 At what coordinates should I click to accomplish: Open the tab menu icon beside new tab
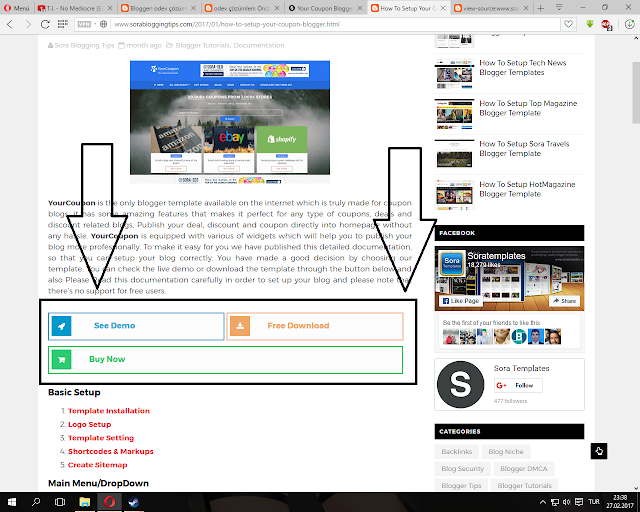coord(559,7)
